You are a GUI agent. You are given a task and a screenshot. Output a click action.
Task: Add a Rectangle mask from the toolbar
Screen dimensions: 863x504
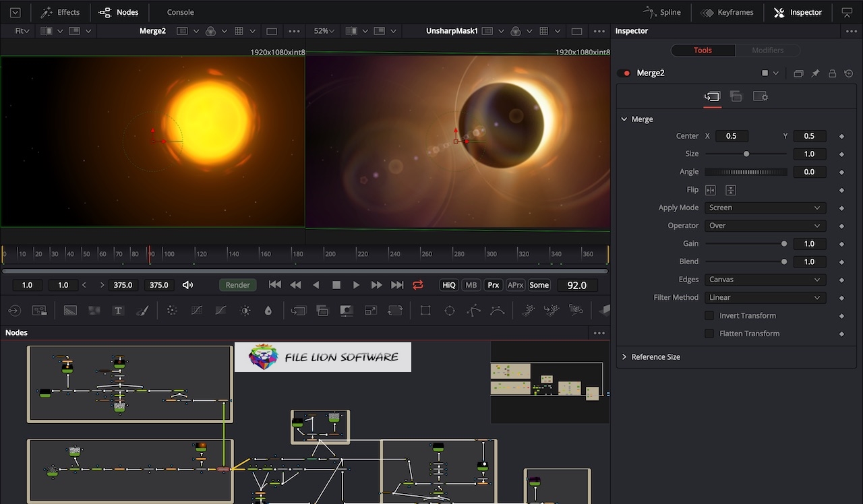(425, 311)
